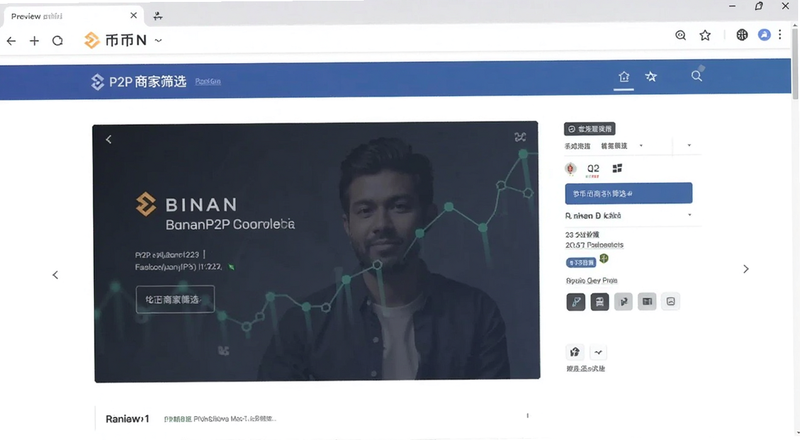Viewport: 800px width, 440px height.
Task: Open the rightmost dropdown arrow in the filter row
Action: coord(689,145)
